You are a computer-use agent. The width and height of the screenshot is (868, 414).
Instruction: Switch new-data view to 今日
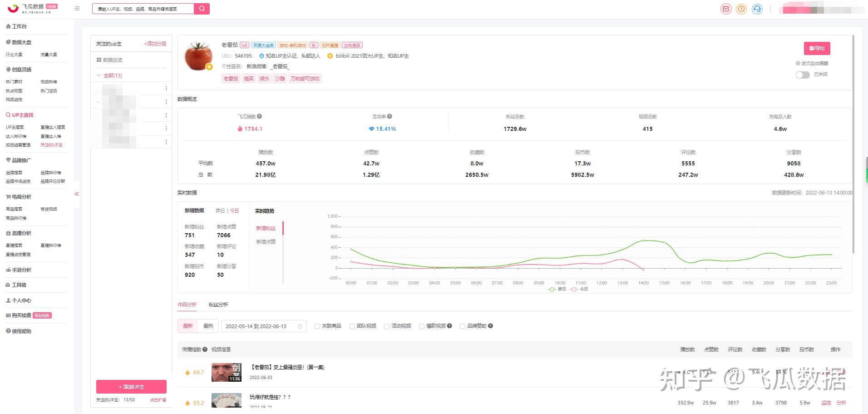(234, 211)
